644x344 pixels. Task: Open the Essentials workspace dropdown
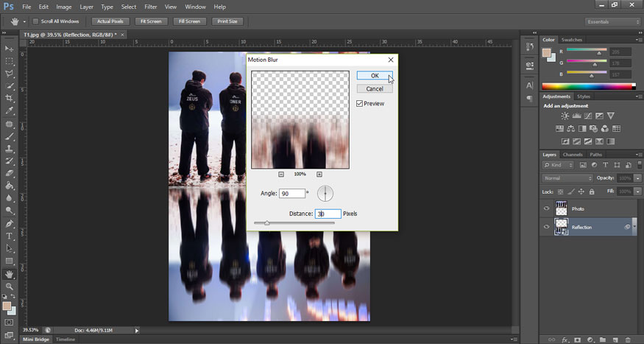[x=612, y=21]
